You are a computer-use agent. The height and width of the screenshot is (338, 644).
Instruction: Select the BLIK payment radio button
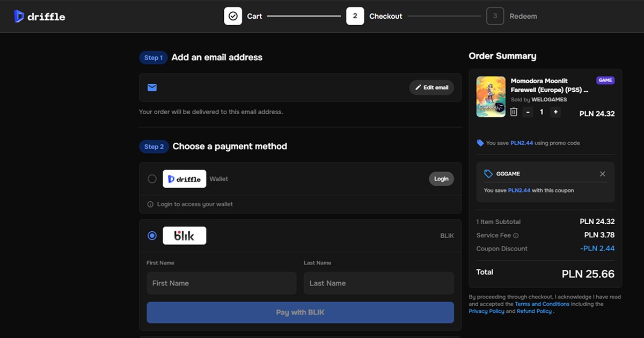[152, 236]
